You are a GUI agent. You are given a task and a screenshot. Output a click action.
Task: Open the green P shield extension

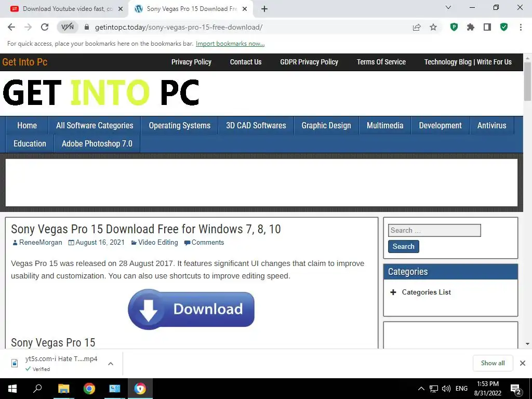[x=454, y=27]
